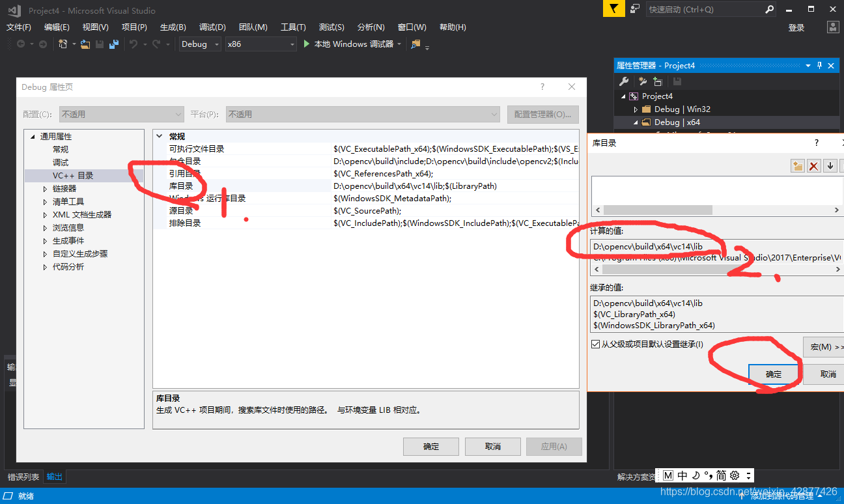Click the wrench properties icon in Property Manager

pos(624,81)
